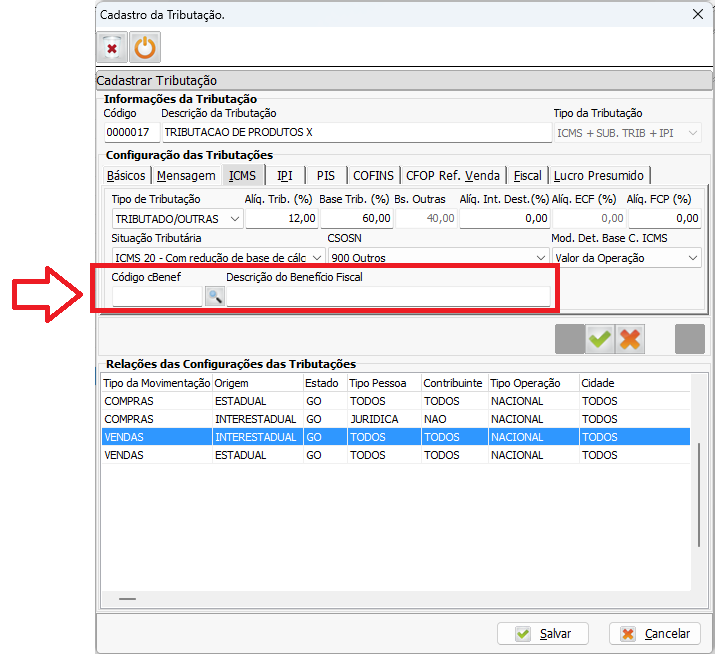Click the gray square at far right
The width and height of the screenshot is (717, 654).
pyautogui.click(x=690, y=340)
